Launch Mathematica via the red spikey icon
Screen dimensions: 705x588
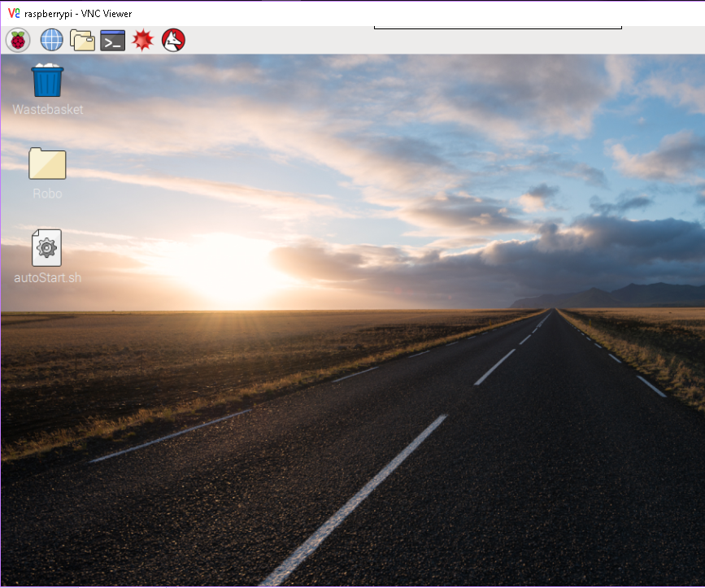[143, 39]
